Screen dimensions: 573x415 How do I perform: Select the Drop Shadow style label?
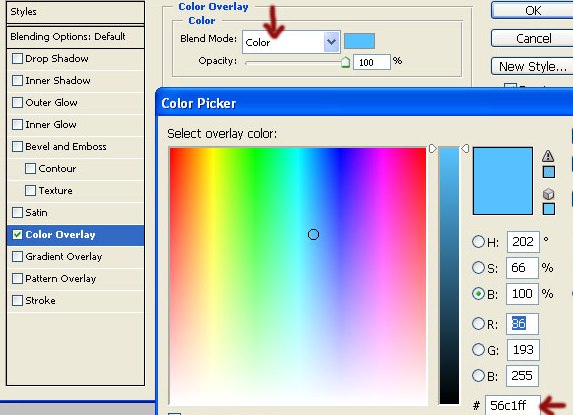pyautogui.click(x=57, y=58)
